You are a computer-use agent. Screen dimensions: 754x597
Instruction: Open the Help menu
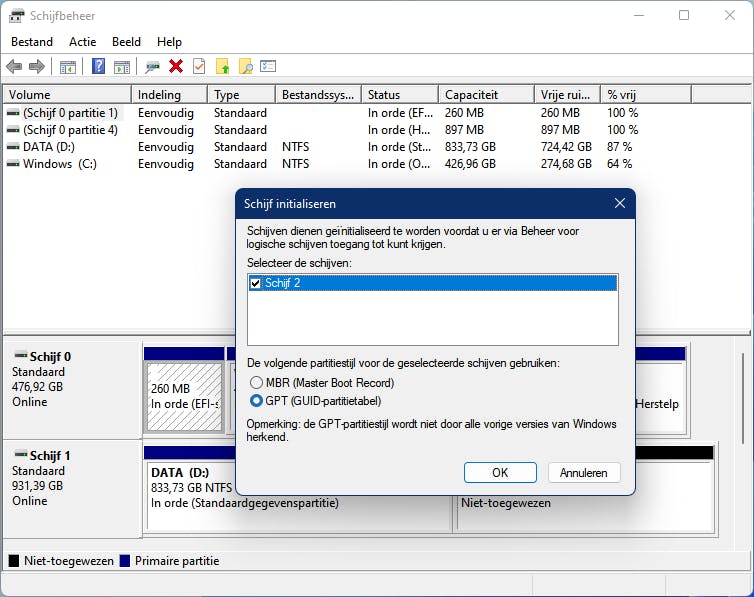pyautogui.click(x=169, y=42)
